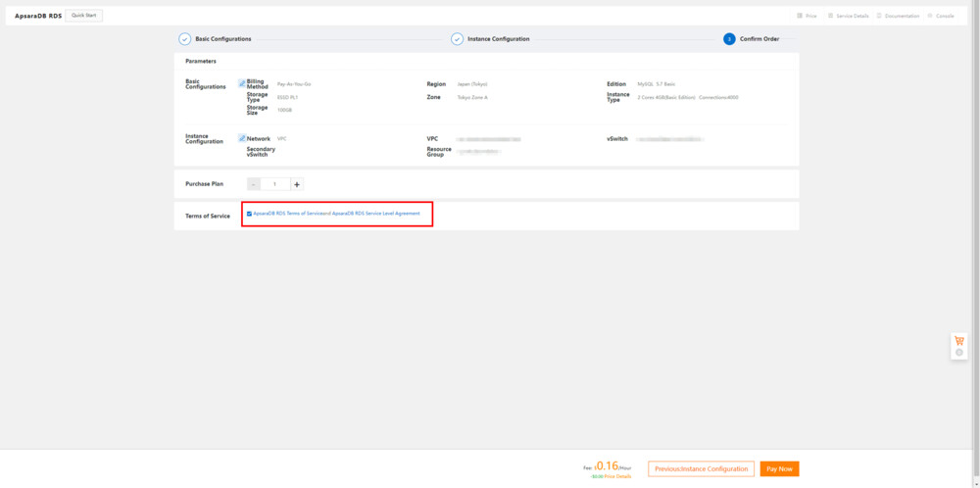Click the gray circle icon below the cart
Screen dimensions: 980x488
tap(958, 353)
